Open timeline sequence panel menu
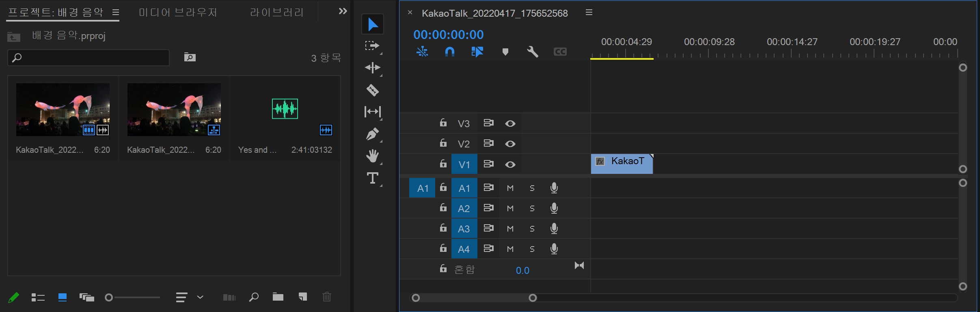The image size is (980, 312). click(589, 13)
